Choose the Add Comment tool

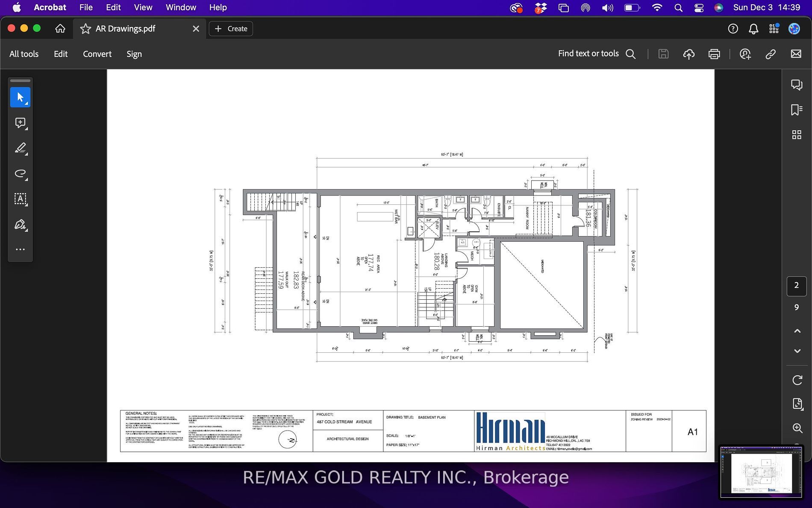(20, 123)
